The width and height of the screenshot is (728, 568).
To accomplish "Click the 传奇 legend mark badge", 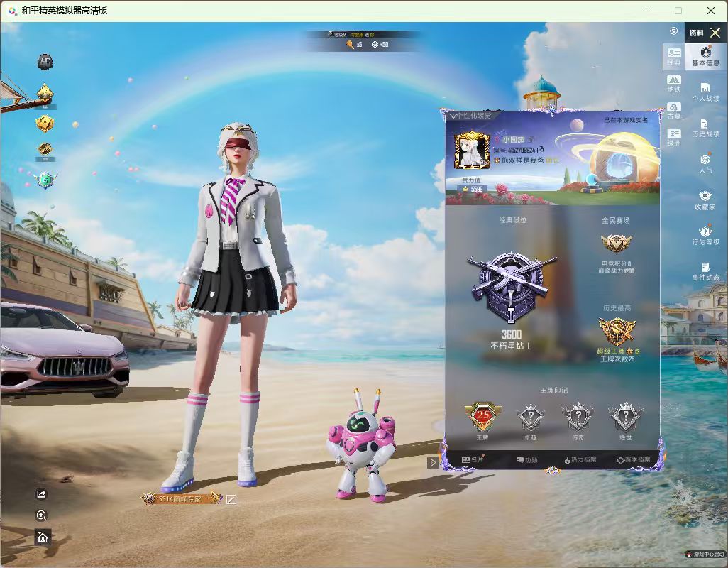I will click(578, 417).
